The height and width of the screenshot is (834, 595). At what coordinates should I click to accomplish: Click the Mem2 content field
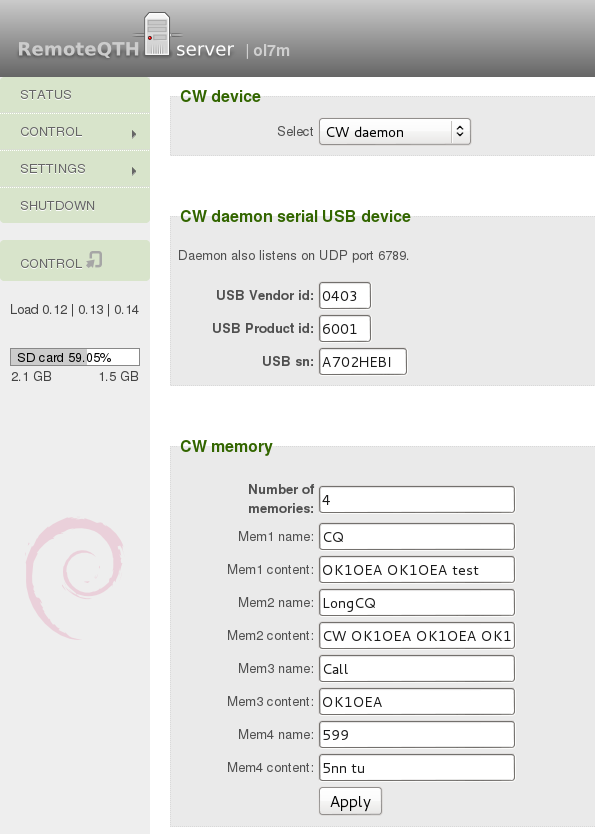coord(417,636)
